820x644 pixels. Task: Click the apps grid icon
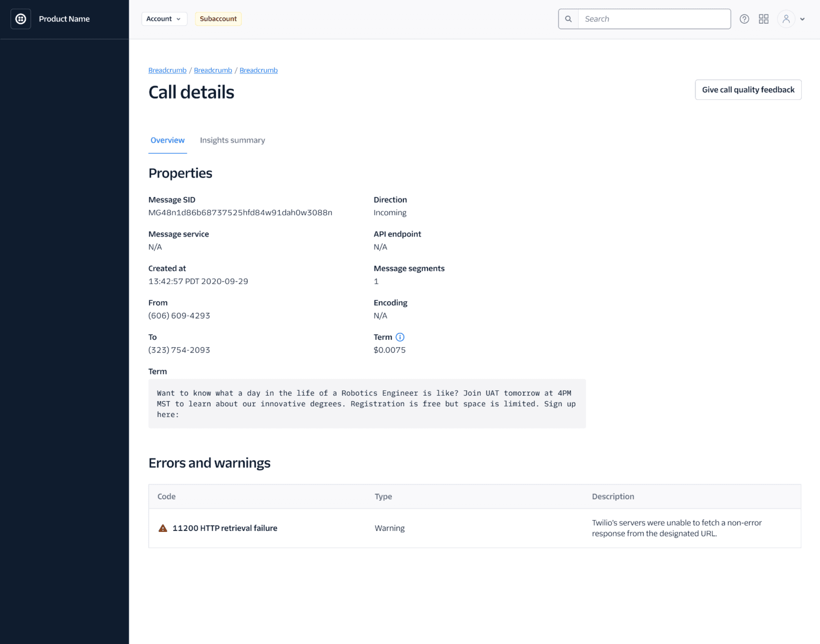pos(763,19)
